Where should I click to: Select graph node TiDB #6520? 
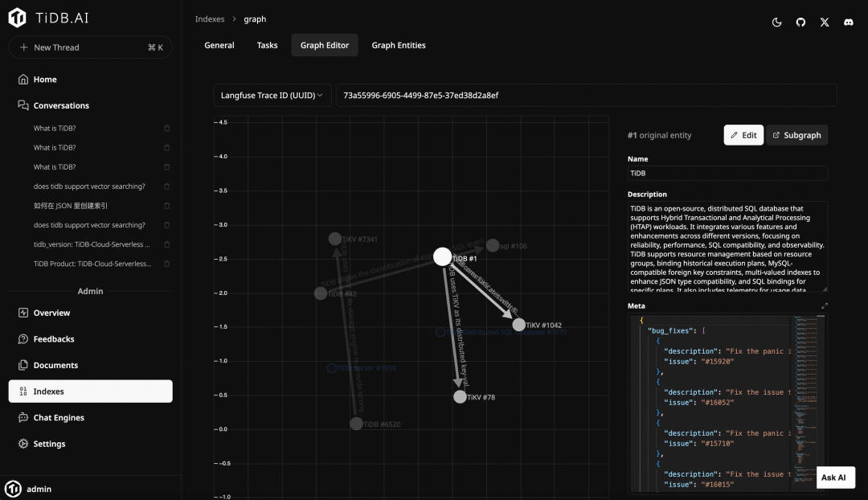[356, 424]
